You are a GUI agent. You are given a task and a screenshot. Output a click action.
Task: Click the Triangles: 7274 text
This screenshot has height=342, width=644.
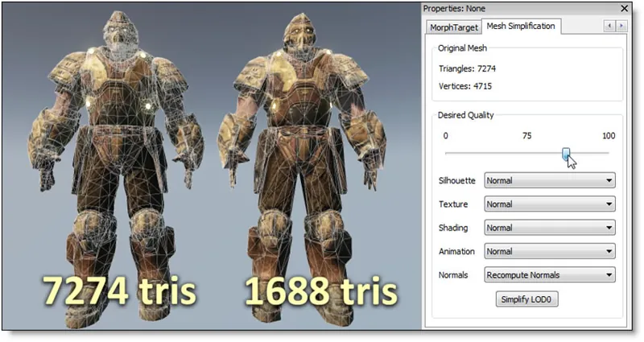pos(467,68)
